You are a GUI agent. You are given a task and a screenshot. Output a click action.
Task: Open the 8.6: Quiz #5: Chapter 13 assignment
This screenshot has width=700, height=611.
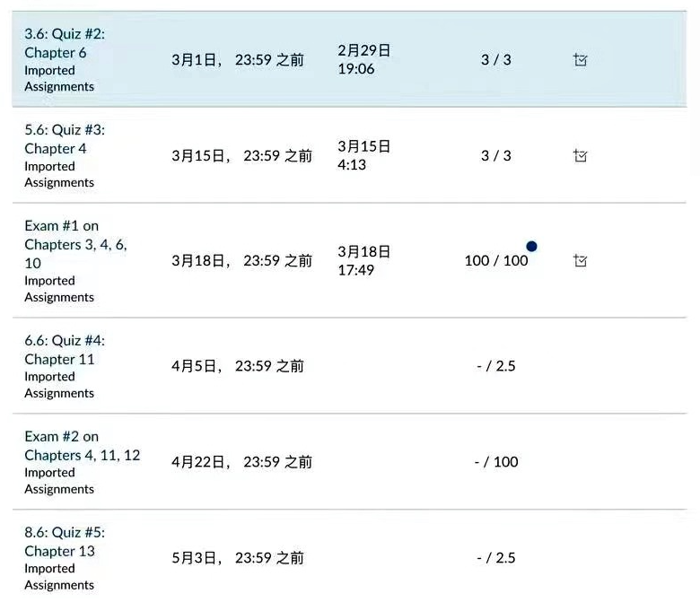click(65, 542)
